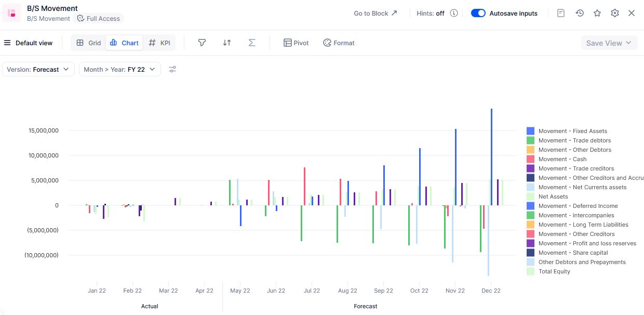Open the Month > Year FY 22 dropdown
Screen dimensions: 644x315
(x=119, y=69)
